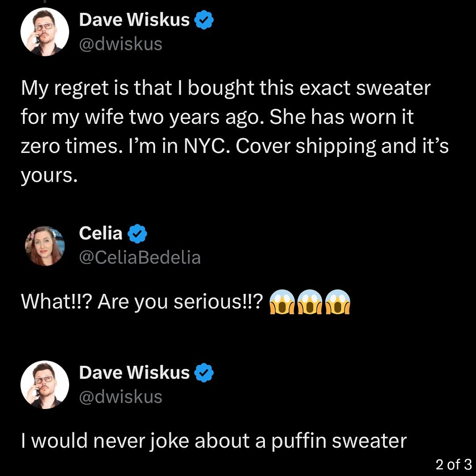Open Dave Wiskus's avatar above the puffin reply
The width and height of the screenshot is (476, 476).
pyautogui.click(x=45, y=385)
